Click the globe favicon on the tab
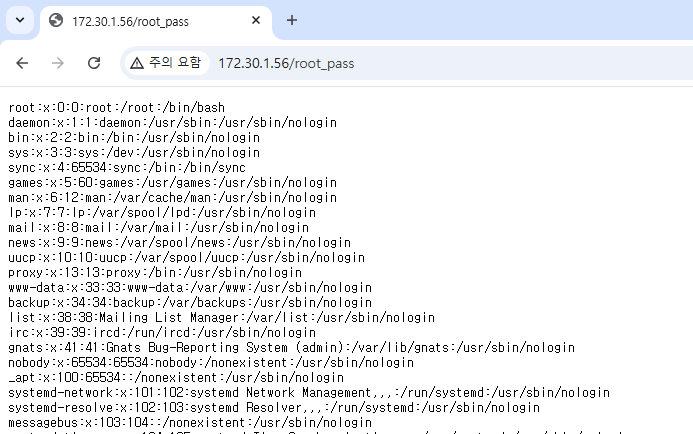Image resolution: width=693 pixels, height=434 pixels. 55,21
